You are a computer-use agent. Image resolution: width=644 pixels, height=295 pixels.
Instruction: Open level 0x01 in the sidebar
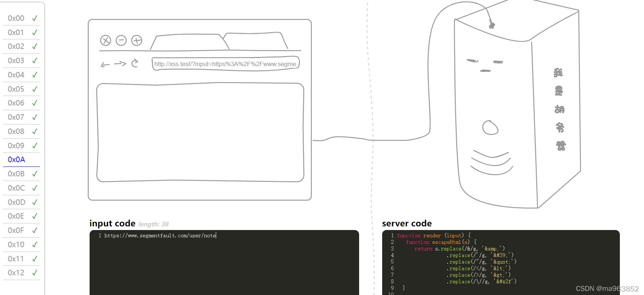point(22,32)
